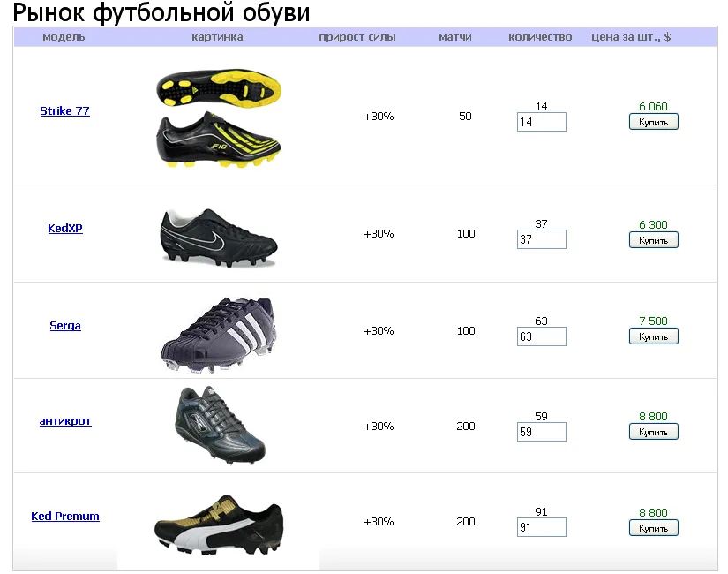Click price 8 800 in антикрот row
The width and height of the screenshot is (728, 574).
pyautogui.click(x=653, y=417)
